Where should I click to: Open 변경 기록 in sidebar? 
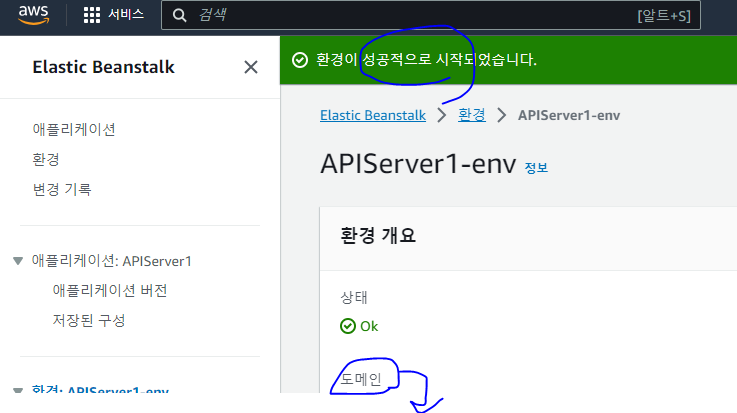[x=62, y=189]
